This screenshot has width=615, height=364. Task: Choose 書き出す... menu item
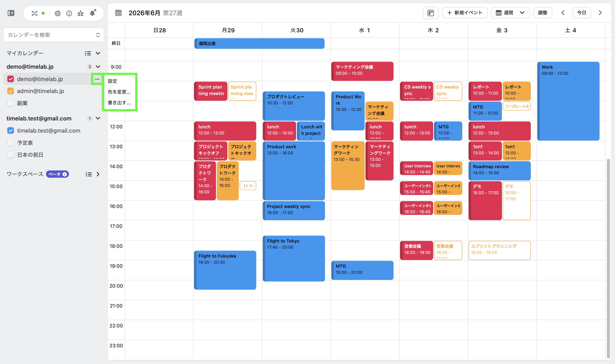(x=119, y=103)
